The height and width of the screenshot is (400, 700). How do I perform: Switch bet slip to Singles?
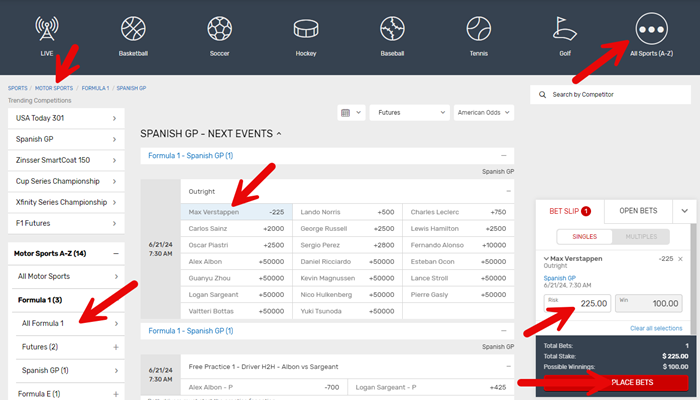584,236
